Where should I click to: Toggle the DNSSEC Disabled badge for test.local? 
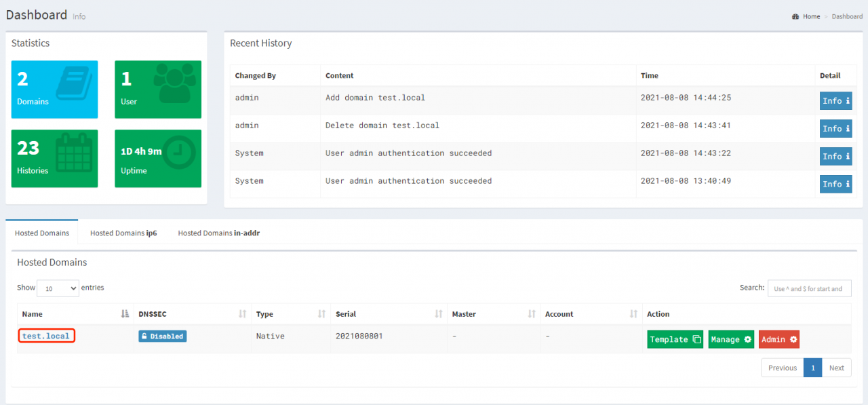point(163,336)
